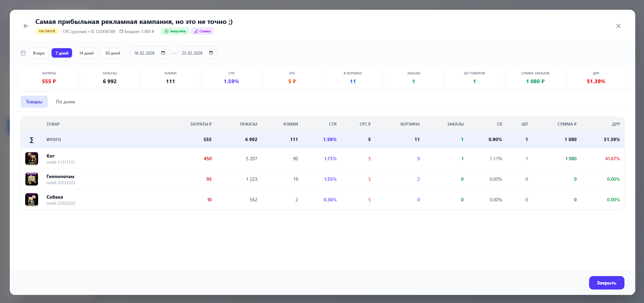Select the 30 дней period
The height and width of the screenshot is (303, 644).
coord(113,53)
